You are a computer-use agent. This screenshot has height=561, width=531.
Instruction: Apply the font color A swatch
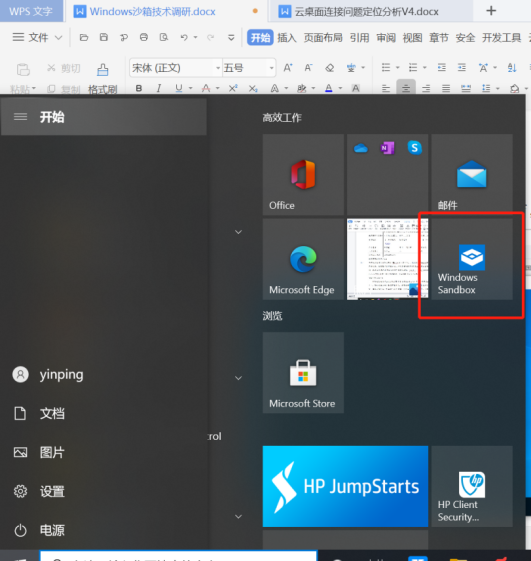pyautogui.click(x=328, y=88)
